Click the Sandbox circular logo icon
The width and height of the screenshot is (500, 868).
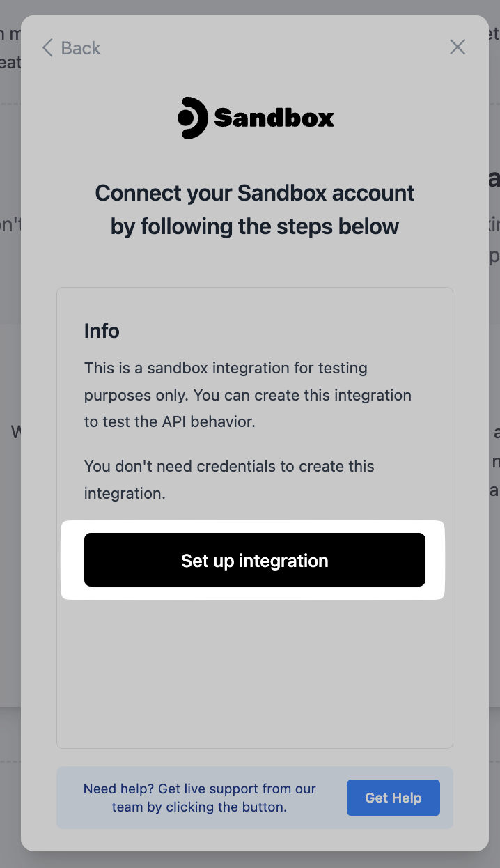tap(193, 118)
